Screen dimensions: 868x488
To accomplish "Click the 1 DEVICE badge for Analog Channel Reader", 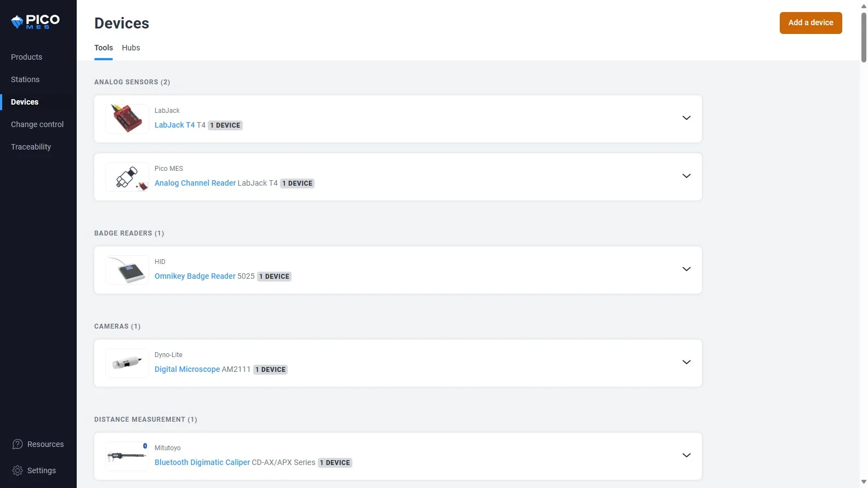I will coord(298,183).
